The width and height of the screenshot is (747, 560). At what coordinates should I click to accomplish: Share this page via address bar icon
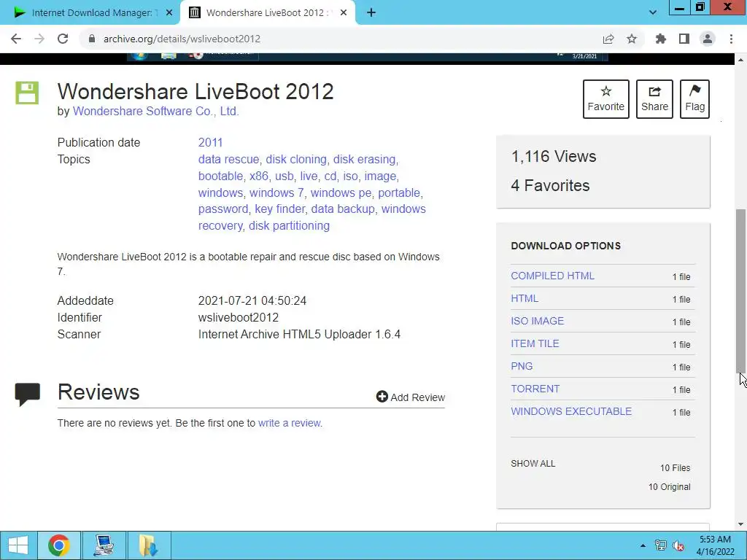(x=608, y=39)
